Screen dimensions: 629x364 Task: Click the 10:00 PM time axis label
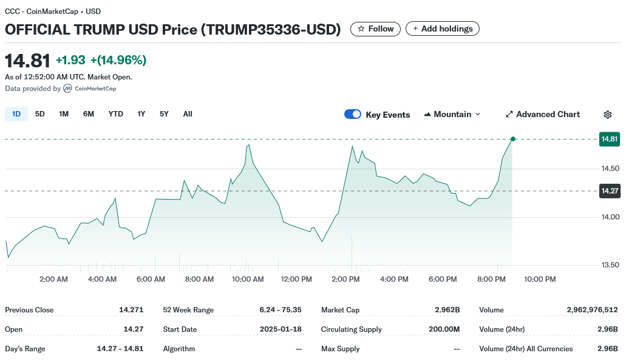coord(540,279)
